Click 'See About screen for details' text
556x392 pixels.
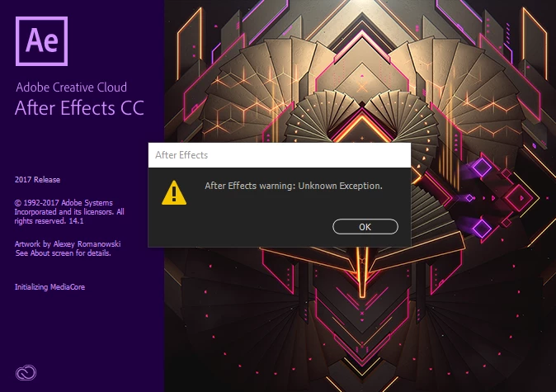click(64, 253)
